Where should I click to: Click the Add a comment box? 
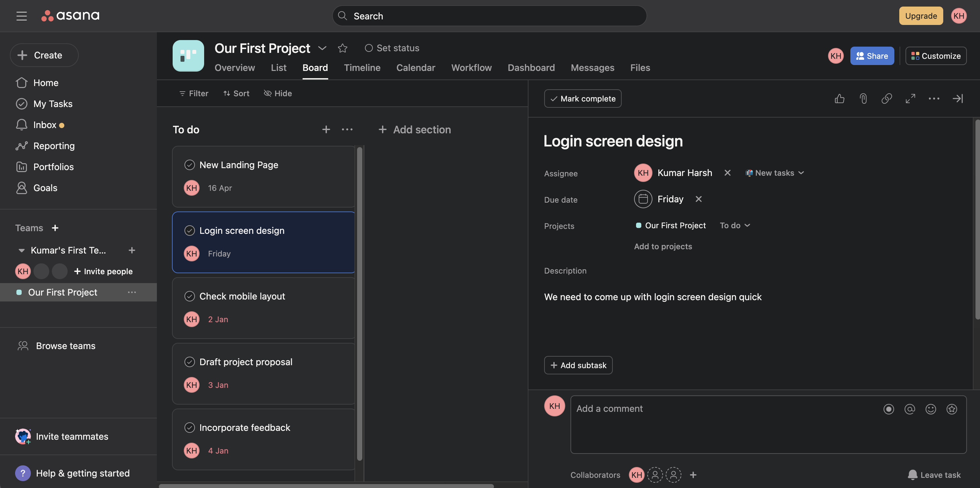coord(768,424)
